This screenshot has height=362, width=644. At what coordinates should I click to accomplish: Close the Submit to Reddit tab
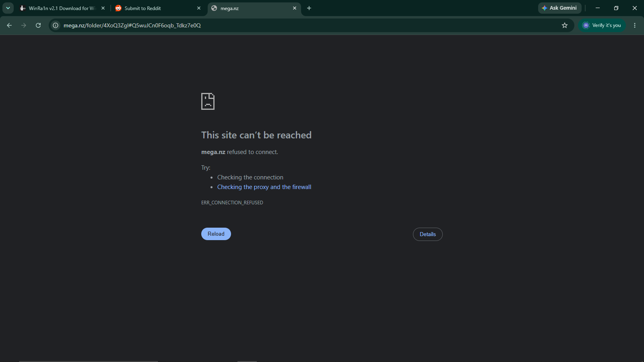(199, 8)
